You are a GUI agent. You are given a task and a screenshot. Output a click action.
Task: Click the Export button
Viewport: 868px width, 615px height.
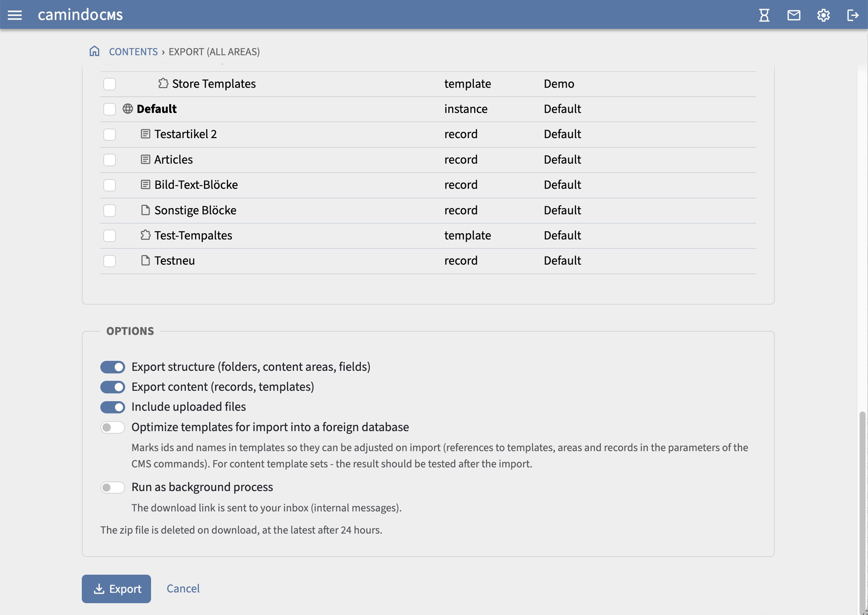pyautogui.click(x=116, y=589)
